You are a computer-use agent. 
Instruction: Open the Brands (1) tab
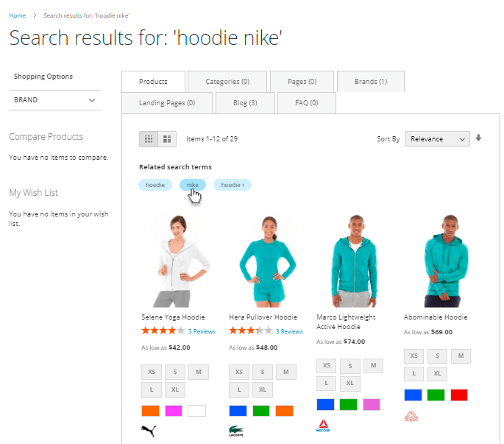click(x=371, y=82)
